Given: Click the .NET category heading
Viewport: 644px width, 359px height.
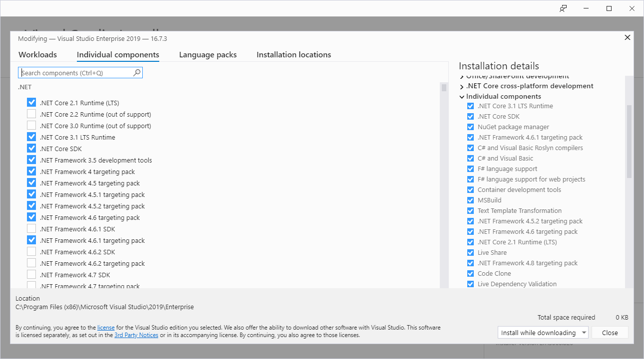Looking at the screenshot, I should pyautogui.click(x=24, y=87).
